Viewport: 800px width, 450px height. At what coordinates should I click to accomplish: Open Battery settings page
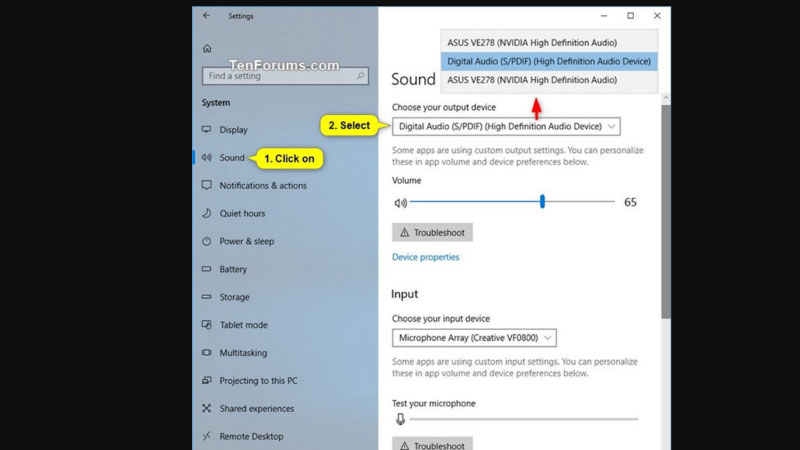click(233, 269)
